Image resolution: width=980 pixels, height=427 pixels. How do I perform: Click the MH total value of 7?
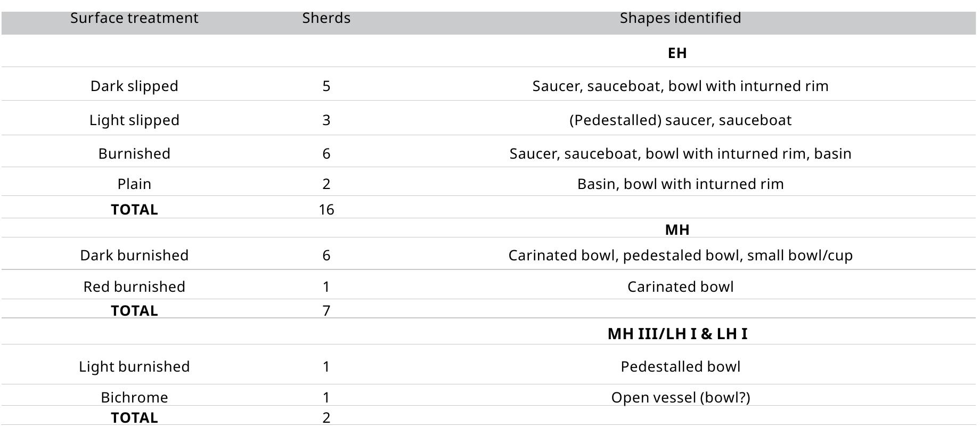pos(326,311)
